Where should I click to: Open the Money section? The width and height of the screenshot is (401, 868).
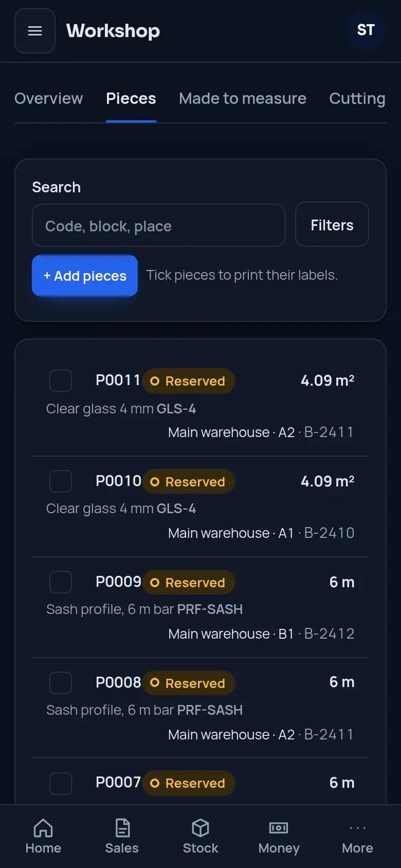(279, 836)
